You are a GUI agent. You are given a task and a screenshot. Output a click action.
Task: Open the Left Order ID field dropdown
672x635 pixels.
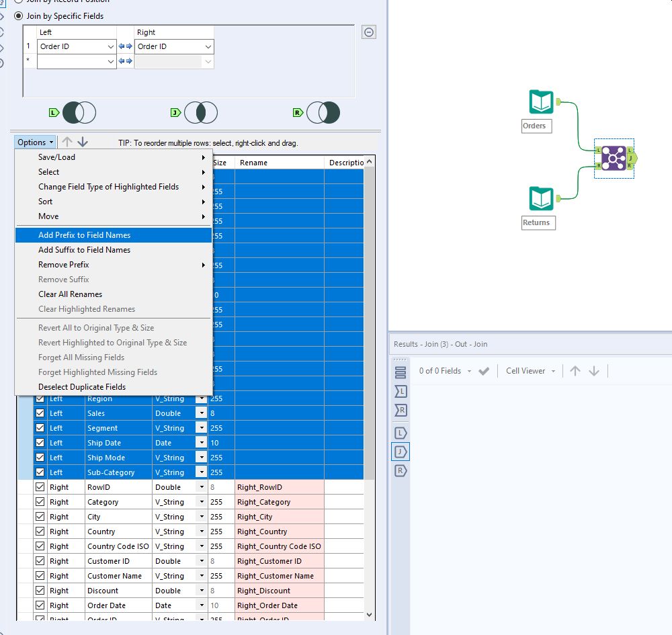[111, 46]
